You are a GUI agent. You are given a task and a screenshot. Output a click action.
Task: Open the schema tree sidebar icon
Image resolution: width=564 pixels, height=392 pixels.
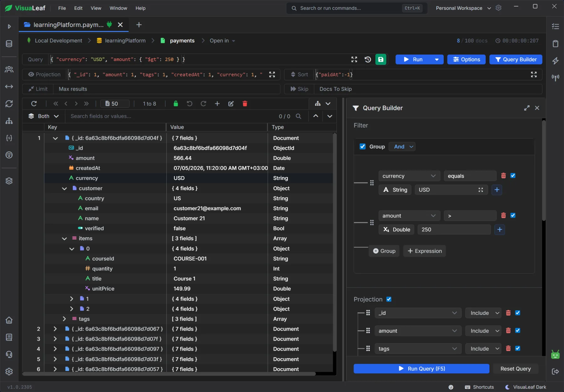[9, 121]
